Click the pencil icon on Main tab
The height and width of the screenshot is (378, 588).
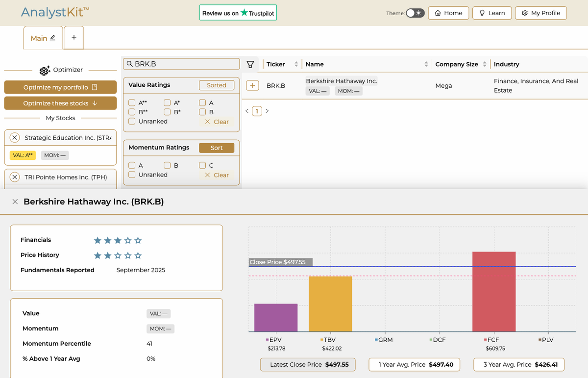(x=53, y=38)
